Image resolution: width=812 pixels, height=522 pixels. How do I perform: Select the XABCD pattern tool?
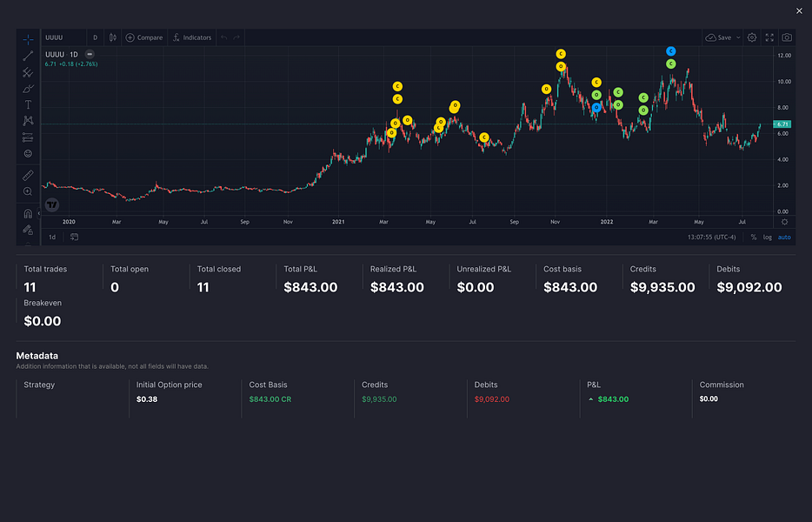point(27,120)
